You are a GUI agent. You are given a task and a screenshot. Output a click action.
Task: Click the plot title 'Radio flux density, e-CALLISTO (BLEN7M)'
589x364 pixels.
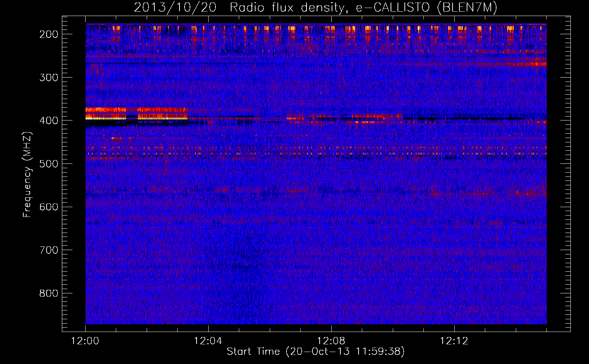363,7
